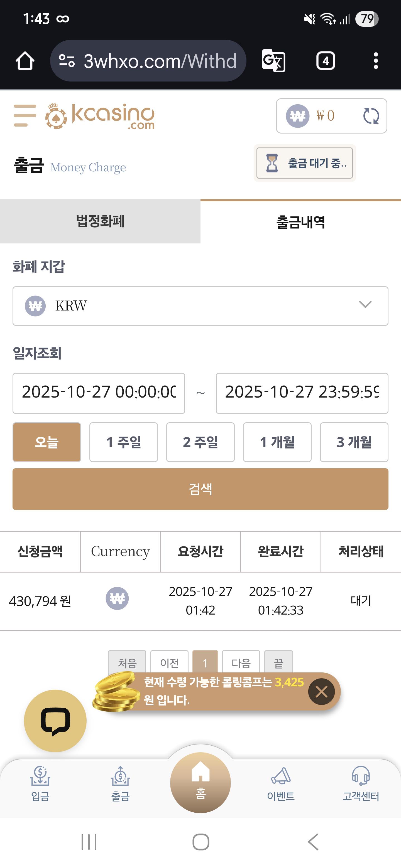Tap the 출금 대기 중 button
This screenshot has height=868, width=401.
[x=305, y=163]
